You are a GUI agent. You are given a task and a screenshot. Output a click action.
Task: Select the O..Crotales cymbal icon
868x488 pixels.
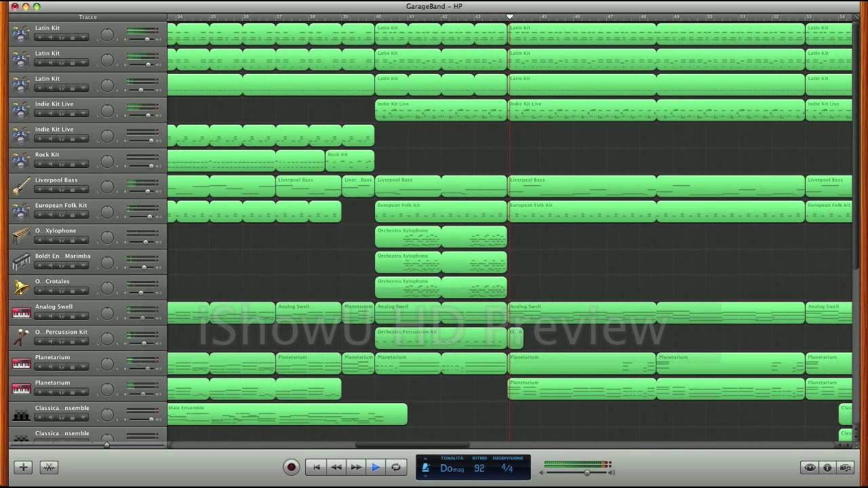pos(21,287)
